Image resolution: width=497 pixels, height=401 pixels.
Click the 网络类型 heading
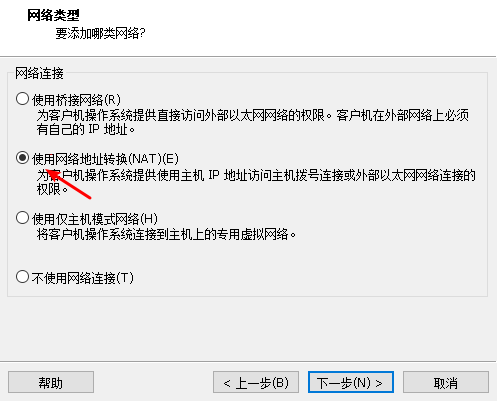(53, 15)
